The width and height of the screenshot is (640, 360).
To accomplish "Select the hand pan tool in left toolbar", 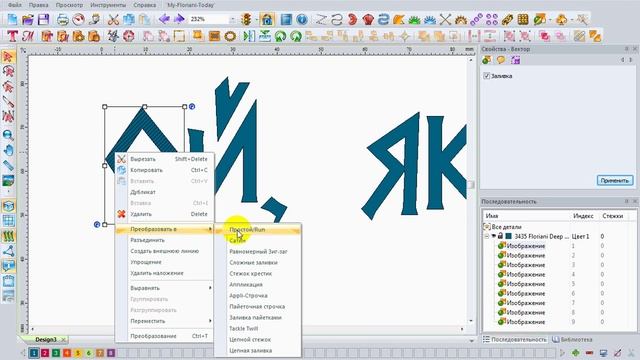I will pos(8,151).
